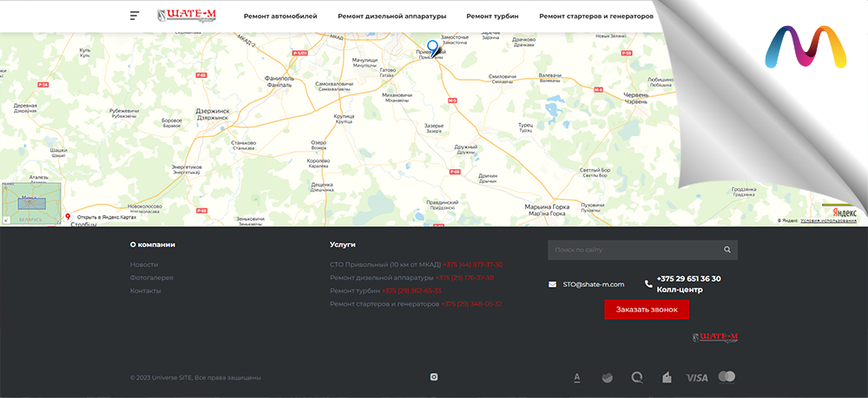
Task: Click the SHATE-M logo in the header
Action: (x=187, y=16)
